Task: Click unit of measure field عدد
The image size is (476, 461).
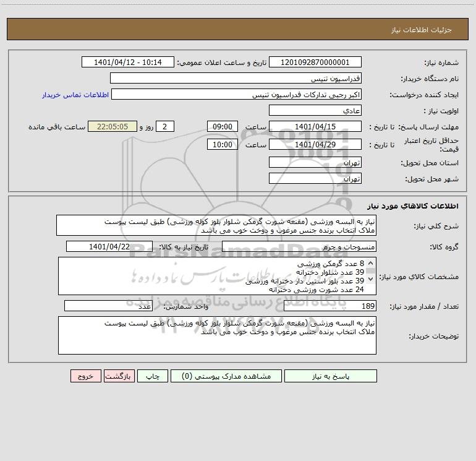Action: [x=108, y=306]
